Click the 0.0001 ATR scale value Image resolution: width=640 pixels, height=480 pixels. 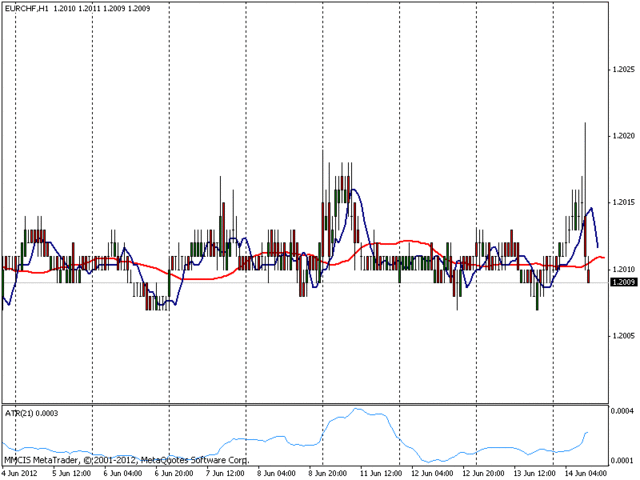point(623,460)
